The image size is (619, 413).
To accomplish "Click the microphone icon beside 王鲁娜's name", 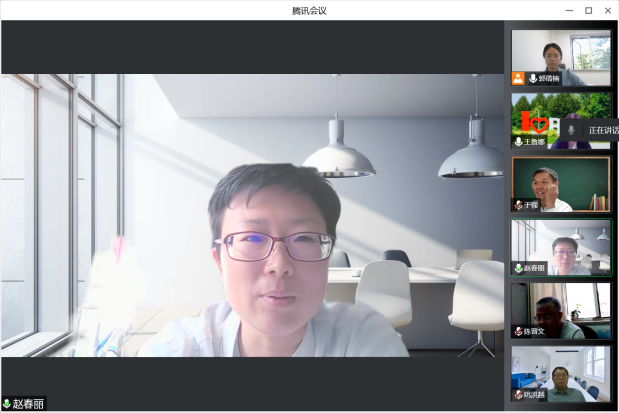I will 518,142.
